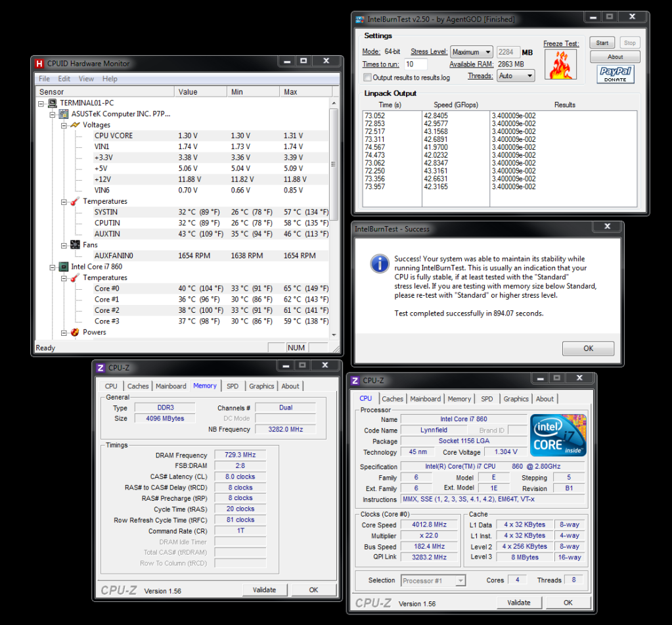The width and height of the screenshot is (672, 625).
Task: Click Validate in CPU-Z Memory window
Action: (265, 590)
